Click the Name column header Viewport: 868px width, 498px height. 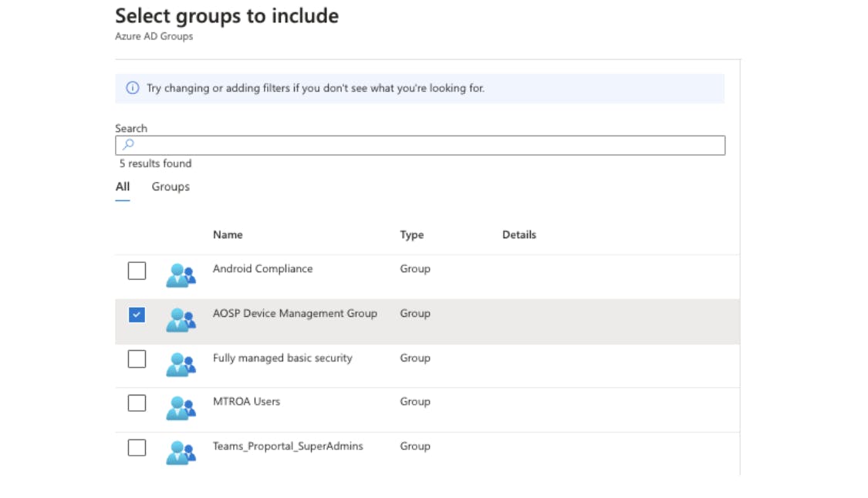(x=228, y=234)
